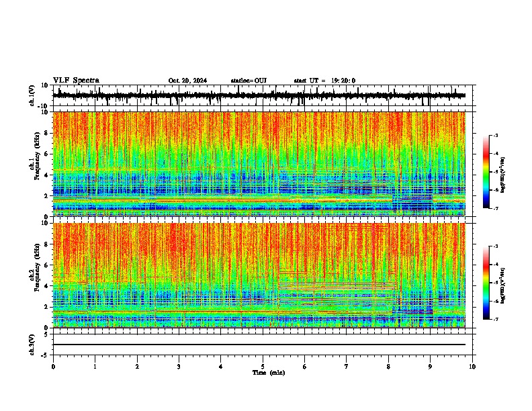This screenshot has height=411, width=532.
Task: Click the "2" kHz tick of ch.2 spectrogram
Action: point(47,307)
